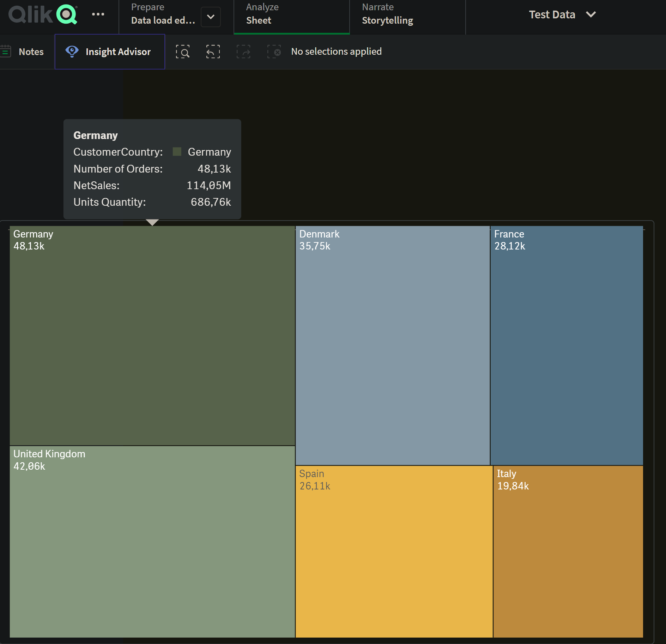Open the Notes panel icon

coord(6,52)
